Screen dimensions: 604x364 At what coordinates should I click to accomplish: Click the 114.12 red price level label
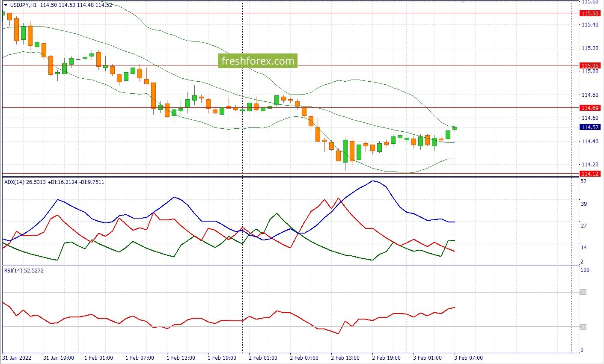(x=589, y=174)
